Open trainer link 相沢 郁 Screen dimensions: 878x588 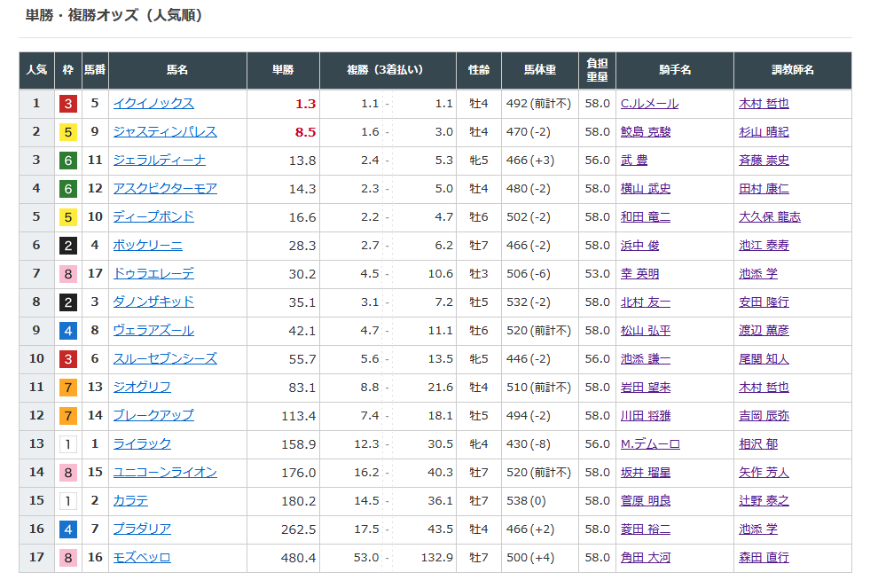pyautogui.click(x=758, y=444)
